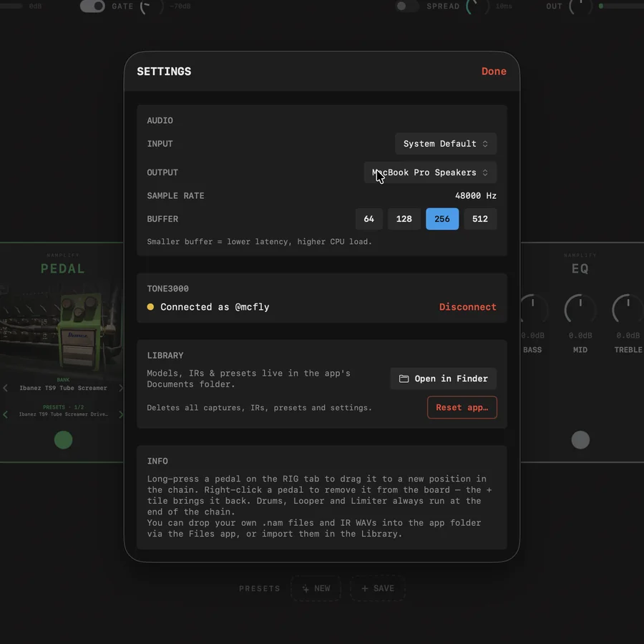Toggle the EQ on/off footswitch

pos(580,440)
